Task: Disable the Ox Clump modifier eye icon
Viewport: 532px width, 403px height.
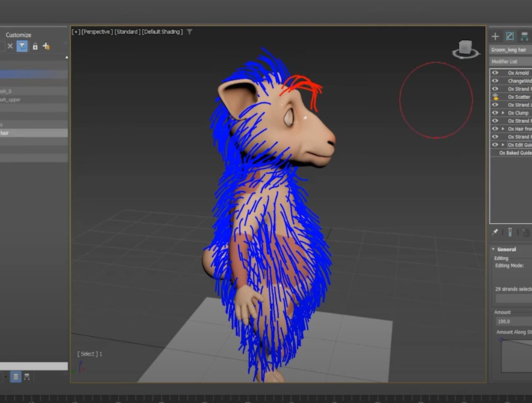Action: tap(495, 113)
